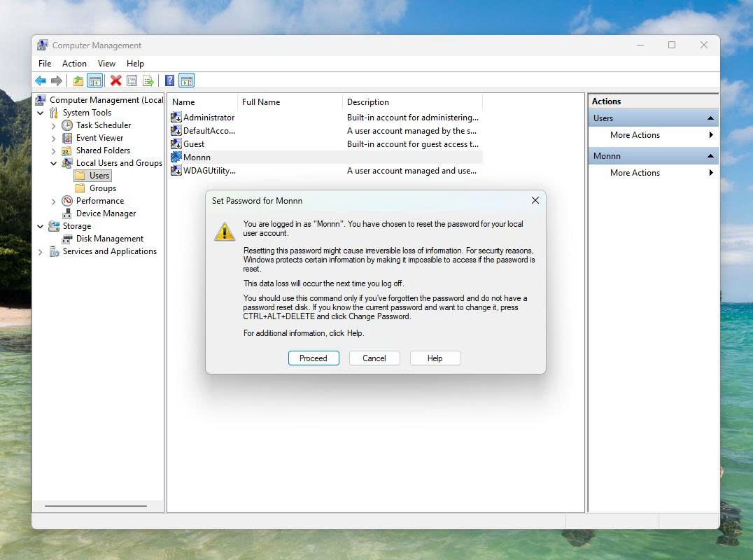
Task: Click the Device Manager tree label
Action: pyautogui.click(x=106, y=213)
